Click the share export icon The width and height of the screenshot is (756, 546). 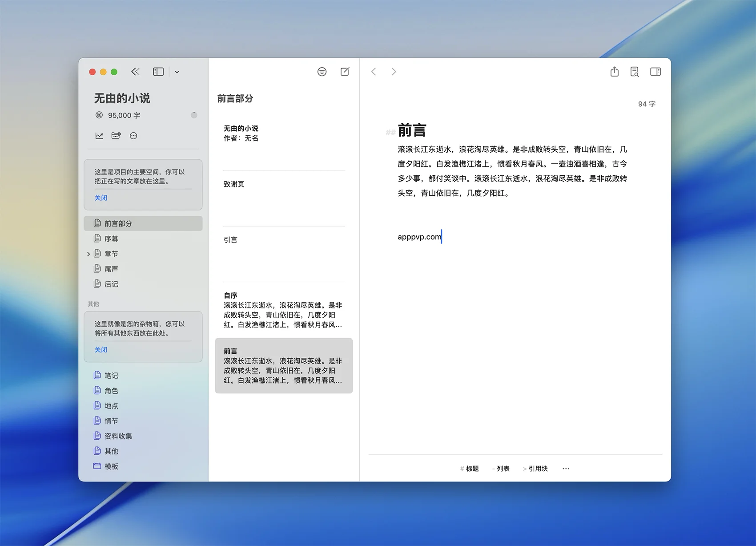(x=615, y=72)
